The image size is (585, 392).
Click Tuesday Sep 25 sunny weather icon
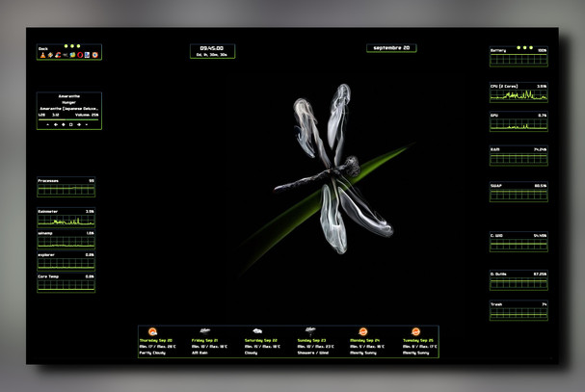click(415, 331)
